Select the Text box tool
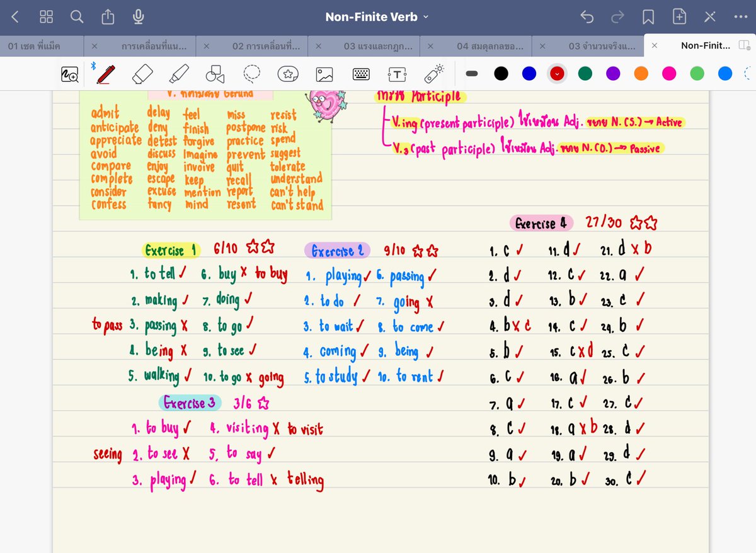756x553 pixels. pos(398,74)
